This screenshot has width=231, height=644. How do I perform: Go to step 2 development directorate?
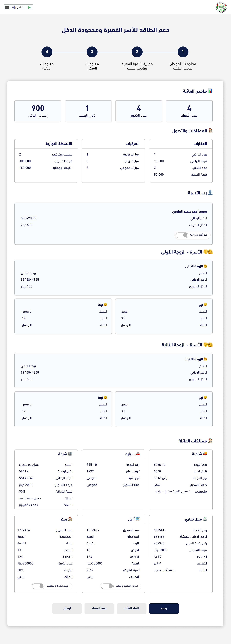[137, 52]
